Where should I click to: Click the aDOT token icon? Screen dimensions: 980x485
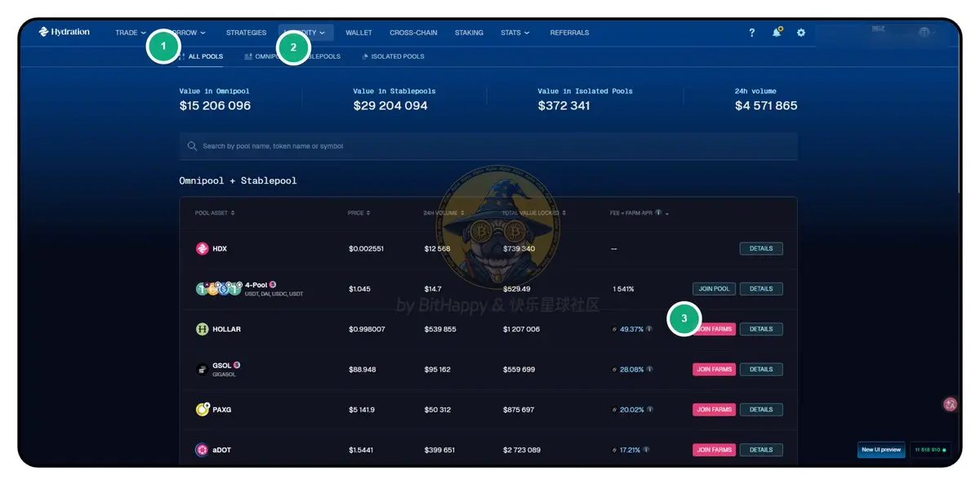[x=203, y=450]
